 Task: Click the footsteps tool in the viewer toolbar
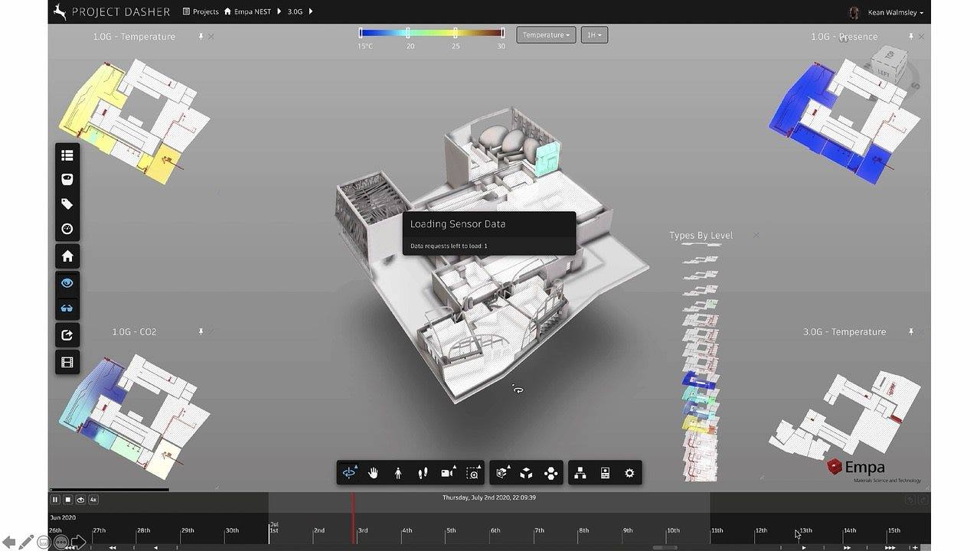423,473
